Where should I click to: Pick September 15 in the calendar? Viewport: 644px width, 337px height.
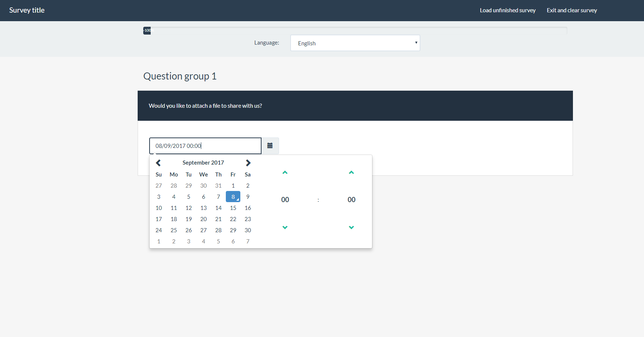[233, 208]
